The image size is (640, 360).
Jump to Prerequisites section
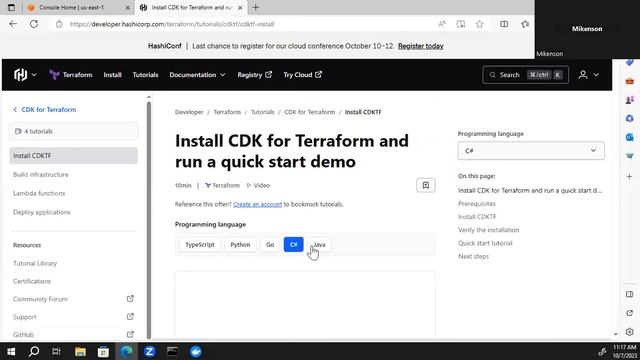(476, 203)
